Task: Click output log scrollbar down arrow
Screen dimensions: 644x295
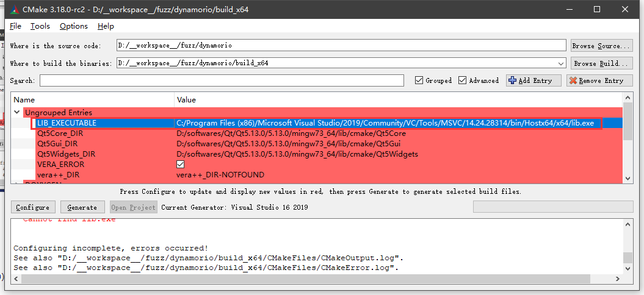Action: [x=628, y=269]
